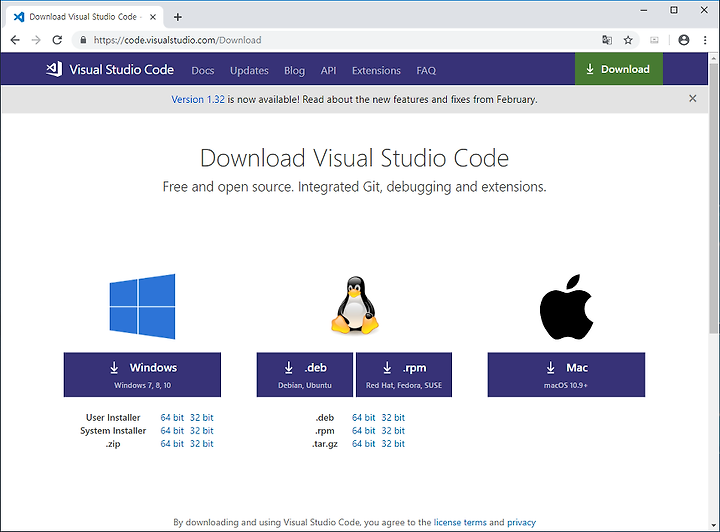Click the extension icon beside the star

point(654,40)
